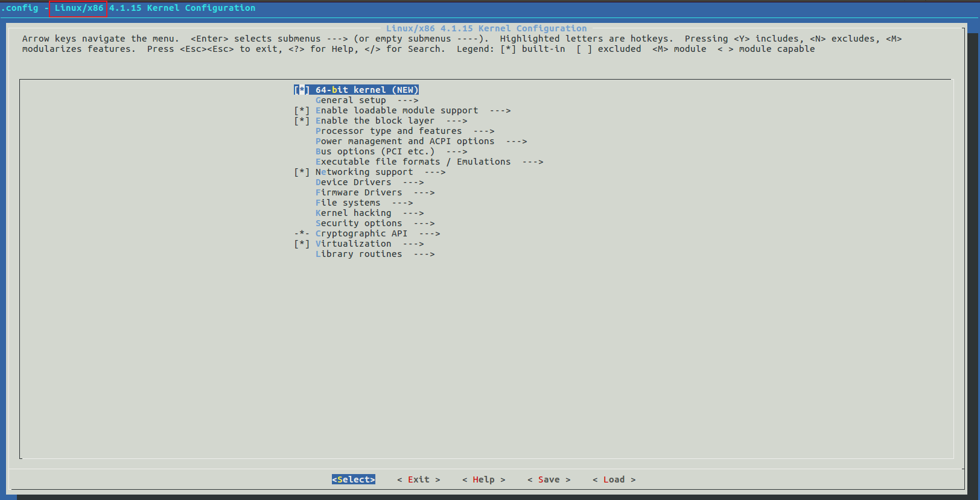The image size is (980, 500).
Task: Select the Networking support entry
Action: [364, 172]
